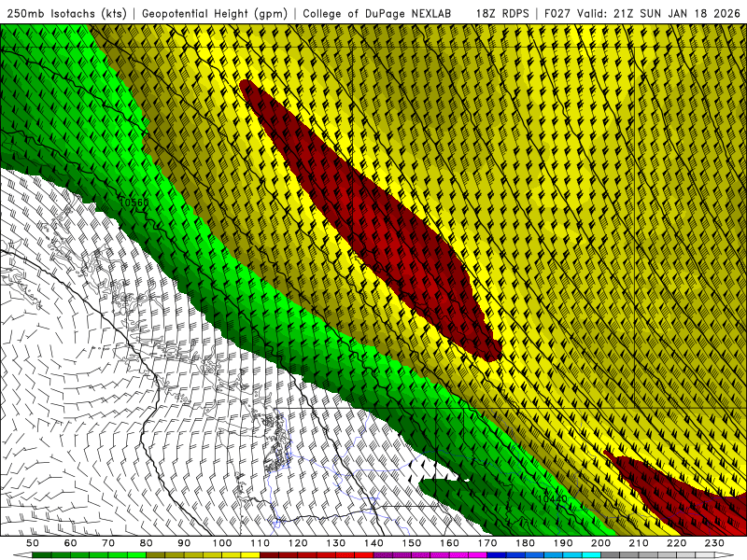Screen dimensions: 747x560
Task: Click the '18Z RDPS' model run label
Action: [x=502, y=13]
